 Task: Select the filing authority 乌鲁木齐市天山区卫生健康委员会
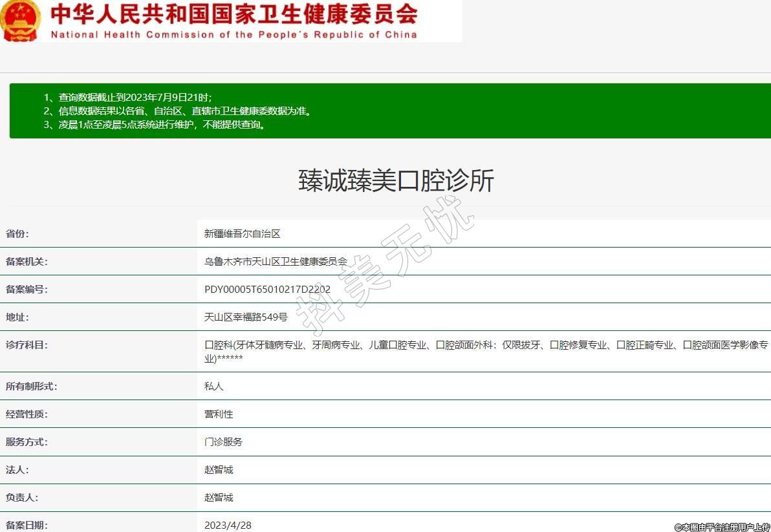[x=276, y=262]
